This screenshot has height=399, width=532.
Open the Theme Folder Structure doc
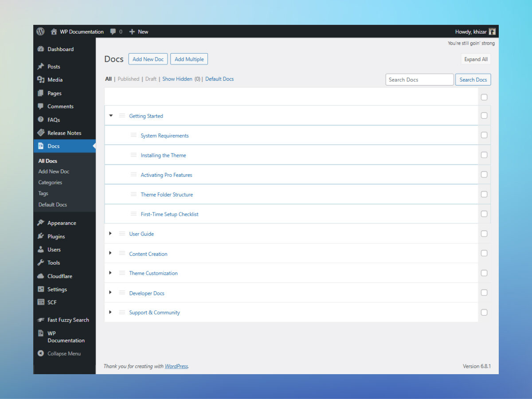click(167, 195)
